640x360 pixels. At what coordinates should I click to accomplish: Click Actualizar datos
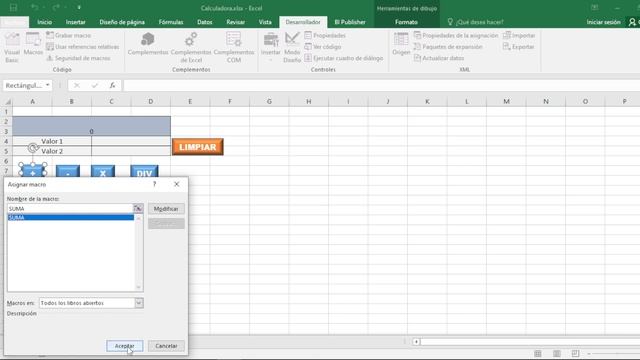coord(439,58)
